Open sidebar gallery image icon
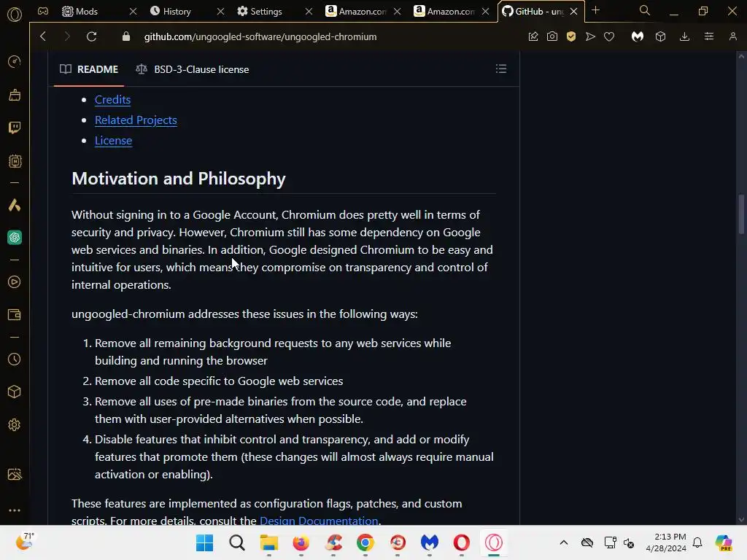This screenshot has height=560, width=747. click(x=15, y=474)
